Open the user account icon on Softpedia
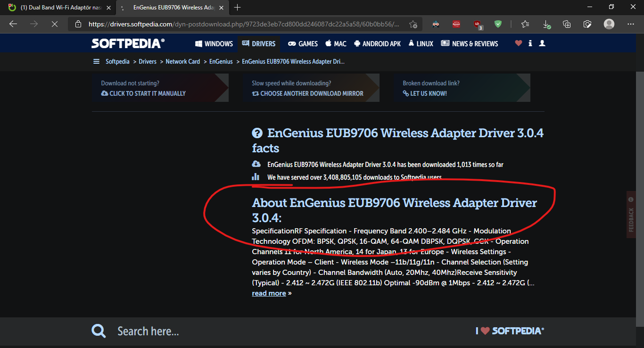The height and width of the screenshot is (348, 644). tap(542, 43)
